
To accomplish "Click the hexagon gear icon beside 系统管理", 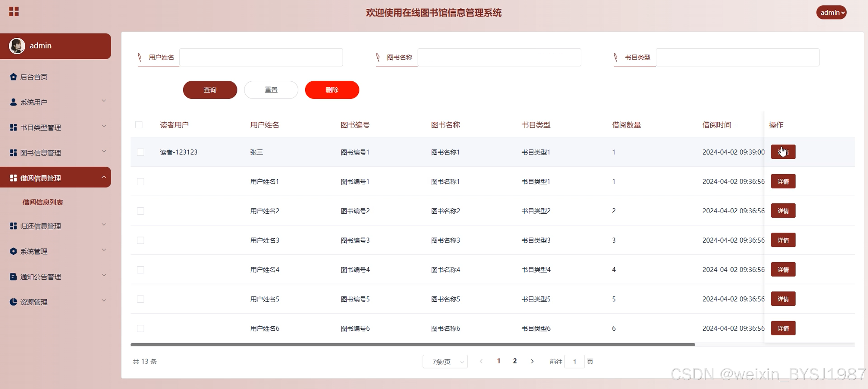I will point(13,251).
